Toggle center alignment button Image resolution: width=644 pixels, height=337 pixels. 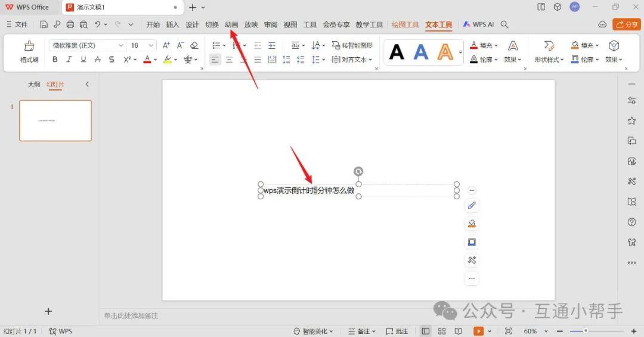click(x=229, y=60)
